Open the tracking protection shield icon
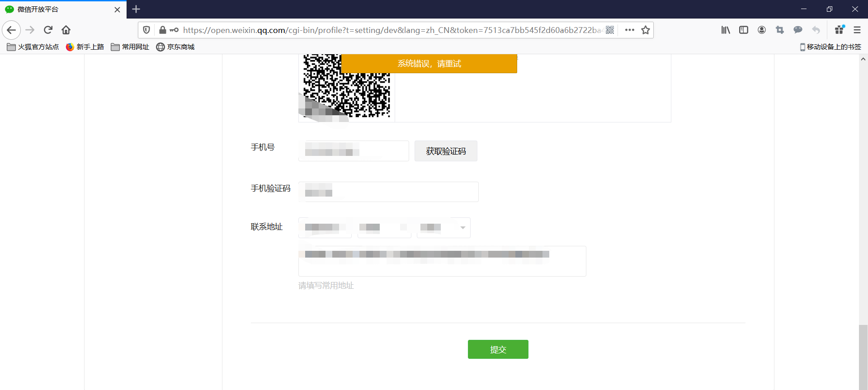868x390 pixels. pos(146,30)
